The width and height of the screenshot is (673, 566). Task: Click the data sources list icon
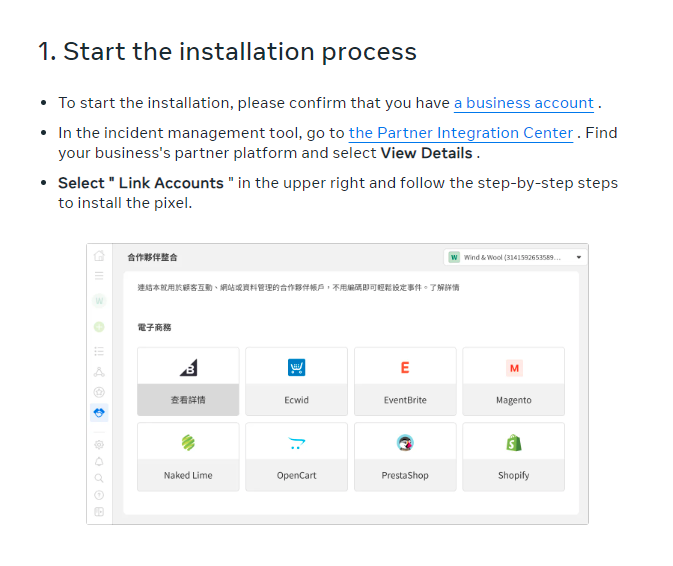pyautogui.click(x=99, y=351)
